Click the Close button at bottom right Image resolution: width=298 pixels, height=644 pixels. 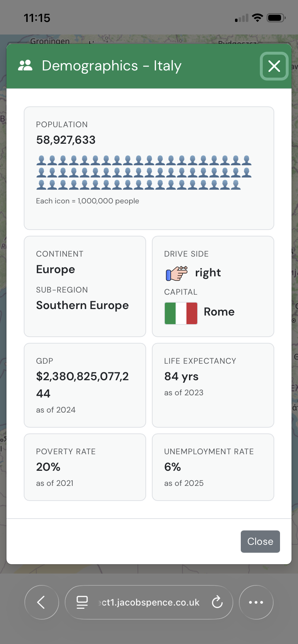pyautogui.click(x=260, y=541)
